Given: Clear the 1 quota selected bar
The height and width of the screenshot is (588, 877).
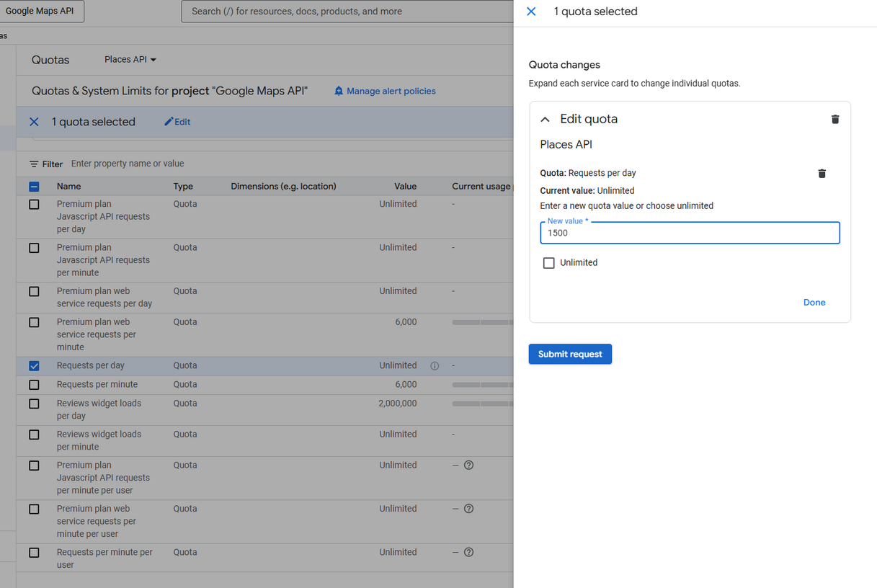Looking at the screenshot, I should pyautogui.click(x=34, y=122).
